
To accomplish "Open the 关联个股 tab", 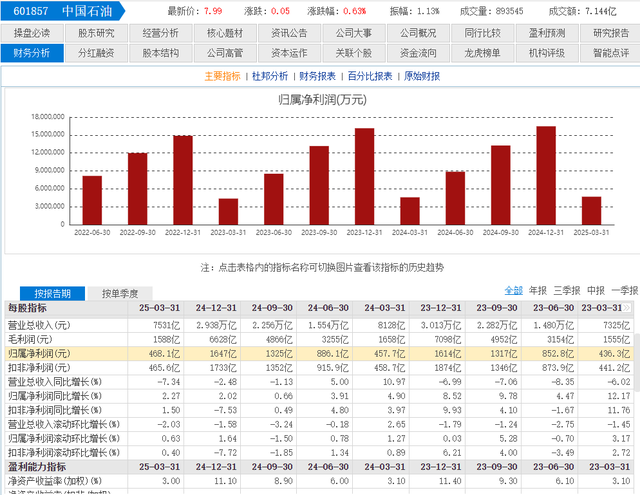I will point(354,53).
